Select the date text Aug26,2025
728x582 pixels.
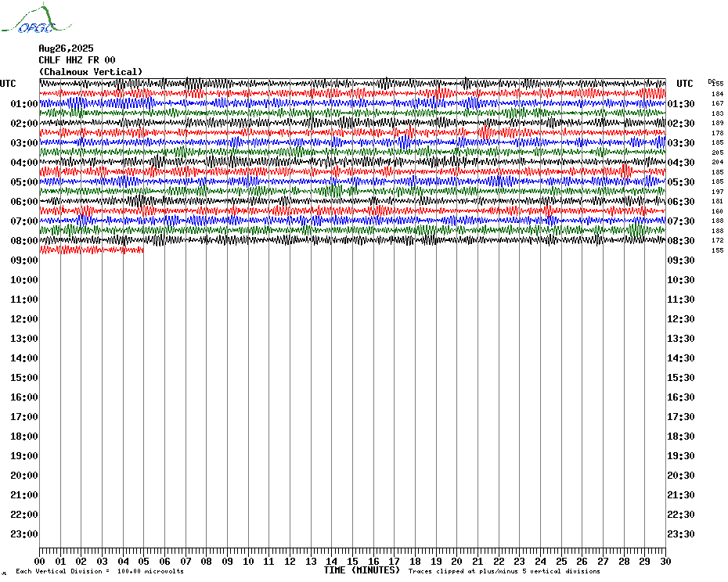[x=66, y=48]
